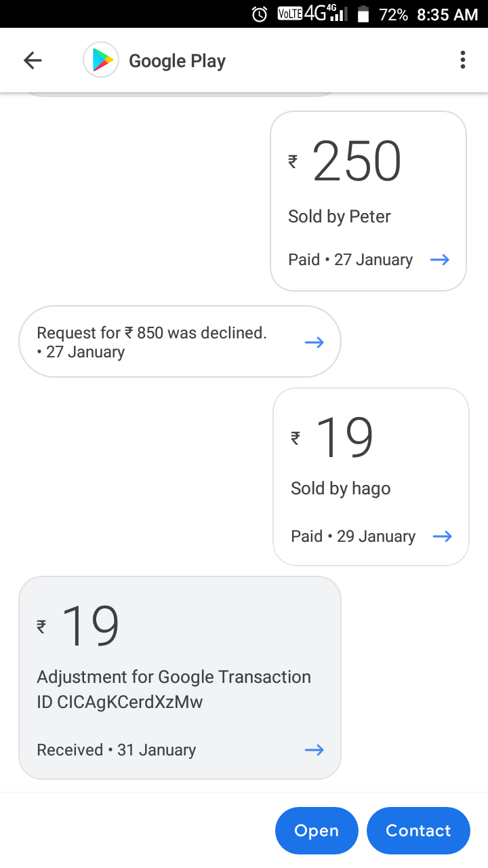This screenshot has width=488, height=868.
Task: Tap arrow on declined ₹850 request
Action: (314, 342)
